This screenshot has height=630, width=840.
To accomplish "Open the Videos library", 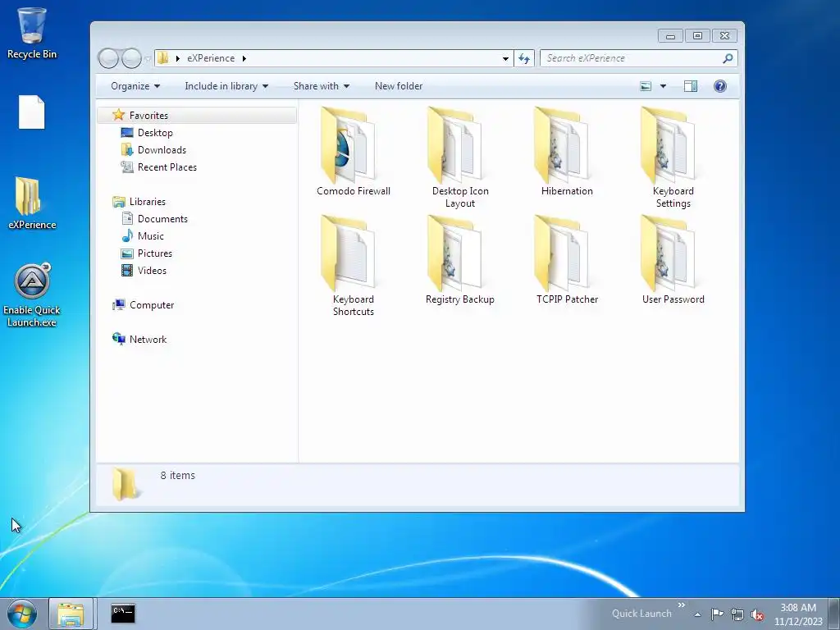I will [152, 271].
